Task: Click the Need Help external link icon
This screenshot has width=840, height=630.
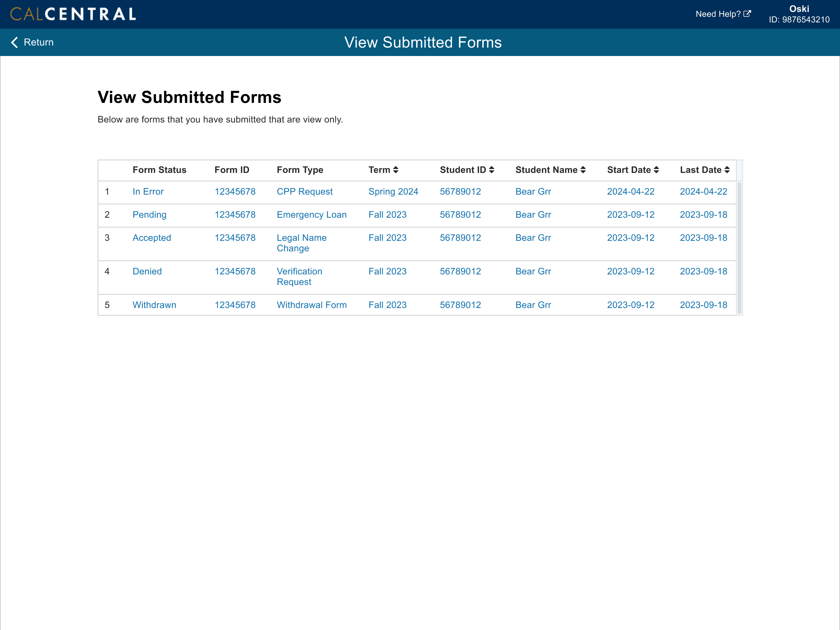Action: (747, 14)
